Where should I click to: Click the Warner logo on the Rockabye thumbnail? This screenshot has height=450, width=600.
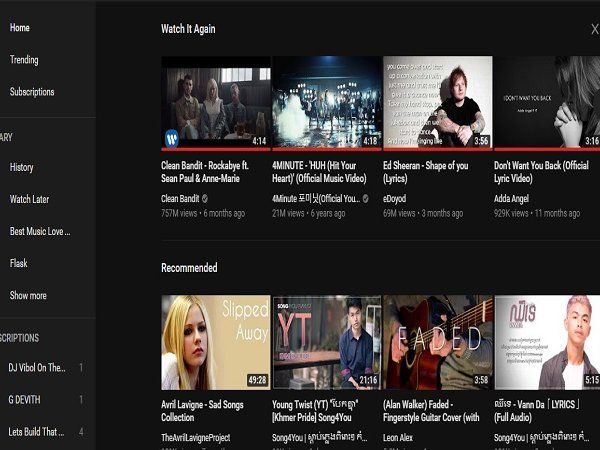tap(172, 138)
